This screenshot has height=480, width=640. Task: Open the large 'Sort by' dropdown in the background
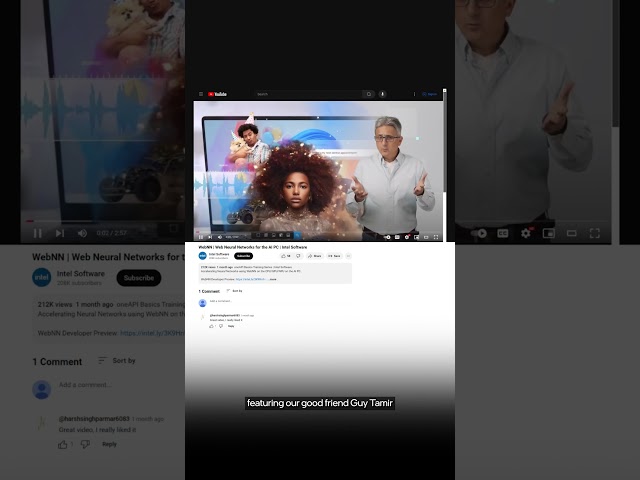point(117,361)
